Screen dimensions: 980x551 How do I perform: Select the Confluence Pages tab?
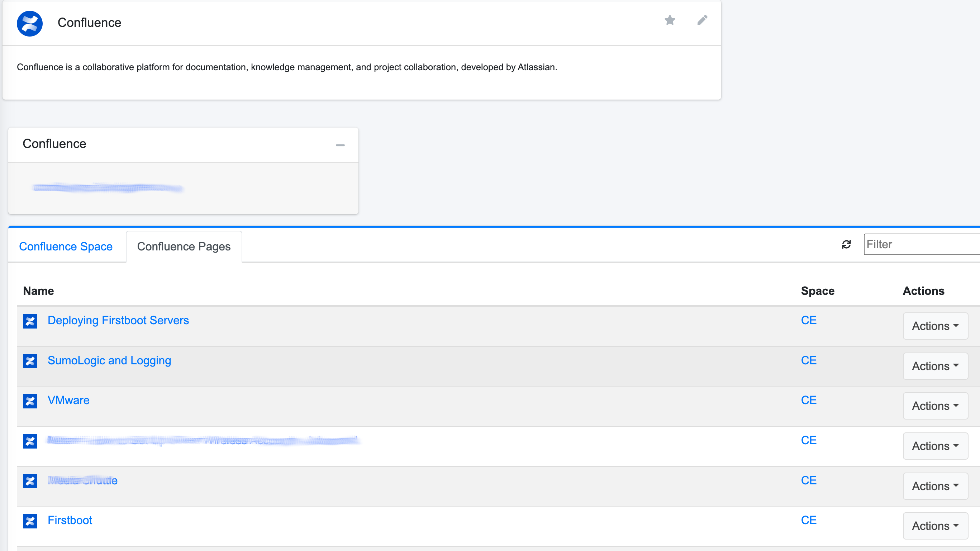click(x=184, y=246)
